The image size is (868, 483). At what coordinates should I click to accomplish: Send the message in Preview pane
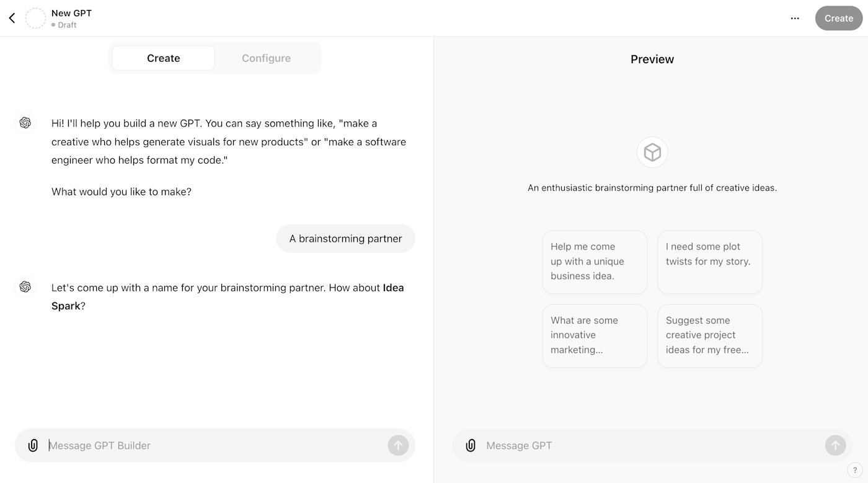(835, 445)
